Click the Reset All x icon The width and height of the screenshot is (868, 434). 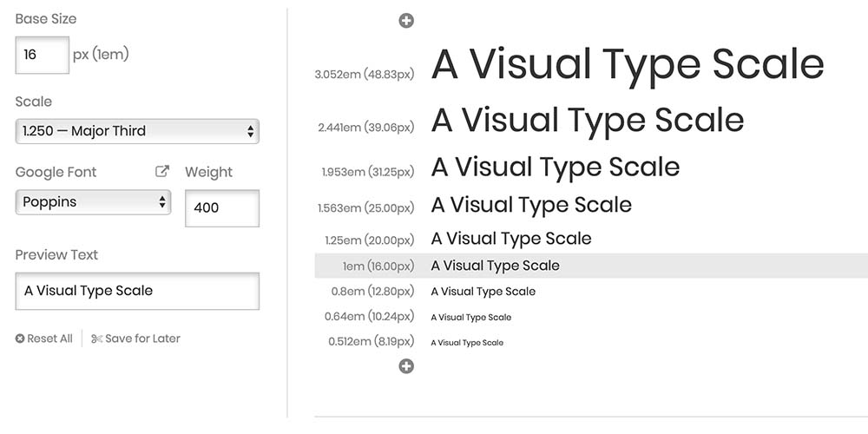pos(20,339)
